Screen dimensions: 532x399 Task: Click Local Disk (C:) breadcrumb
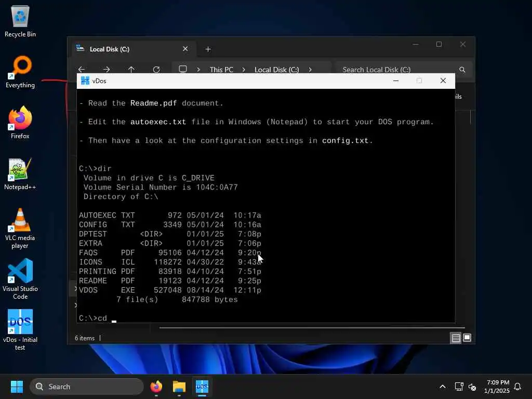pos(277,70)
